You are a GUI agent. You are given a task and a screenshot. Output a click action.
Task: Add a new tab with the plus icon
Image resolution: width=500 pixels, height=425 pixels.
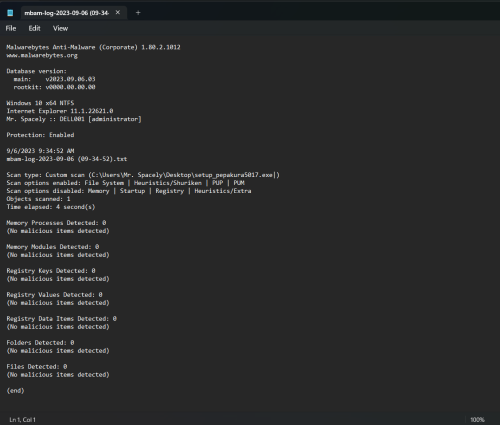[138, 13]
